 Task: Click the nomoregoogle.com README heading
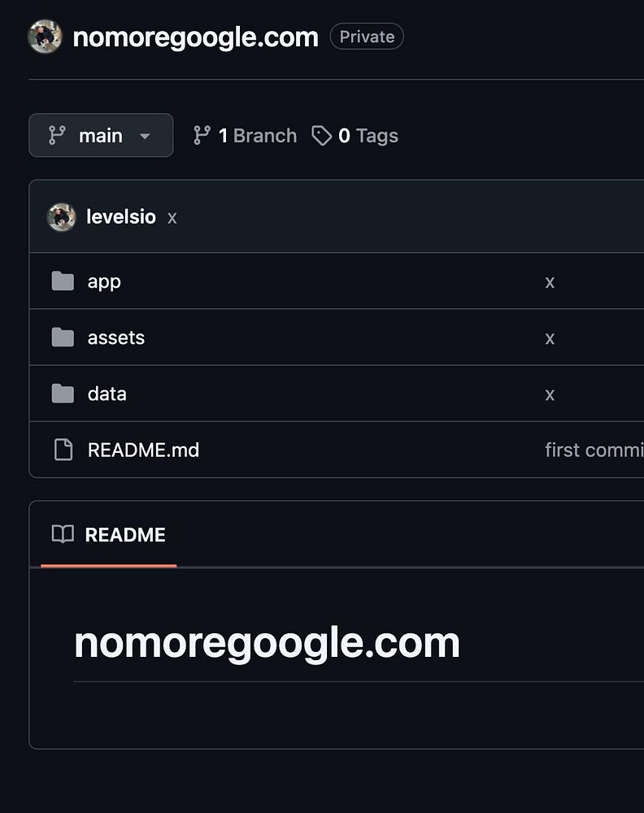[267, 642]
